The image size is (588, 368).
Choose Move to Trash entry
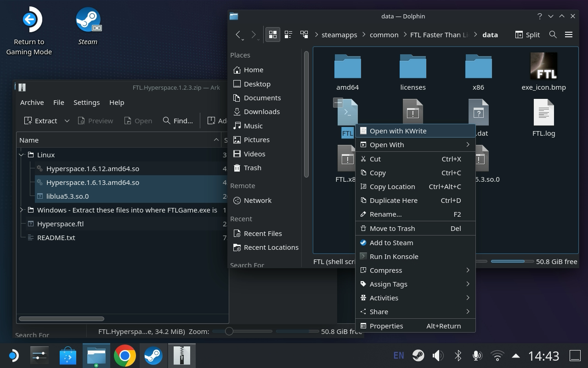tap(415, 228)
